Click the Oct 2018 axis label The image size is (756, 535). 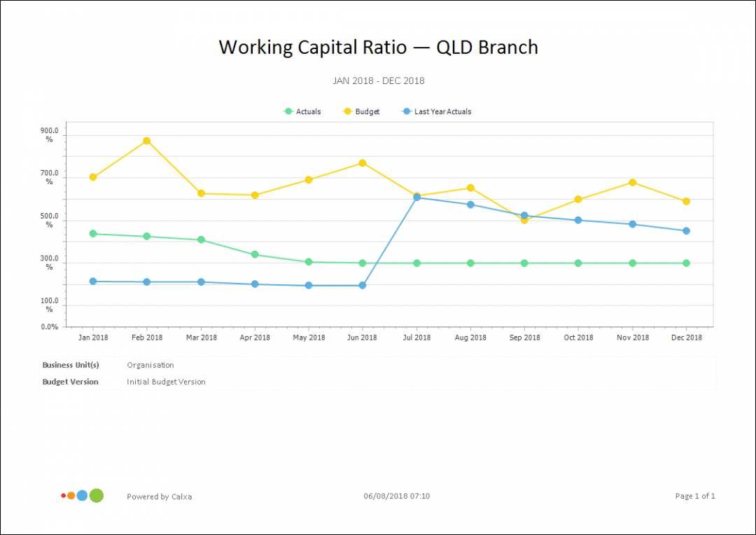(x=579, y=338)
